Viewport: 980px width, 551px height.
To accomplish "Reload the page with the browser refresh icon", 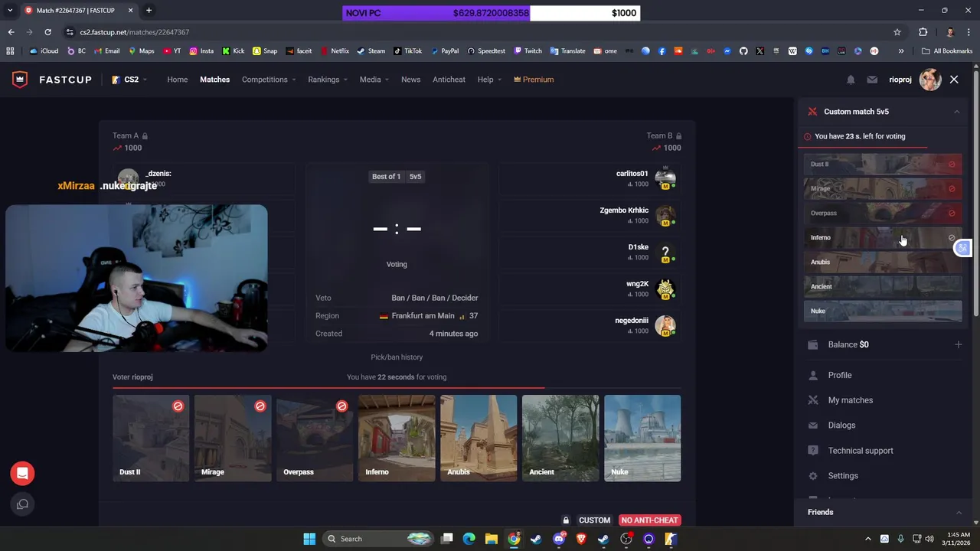I will coord(47,32).
